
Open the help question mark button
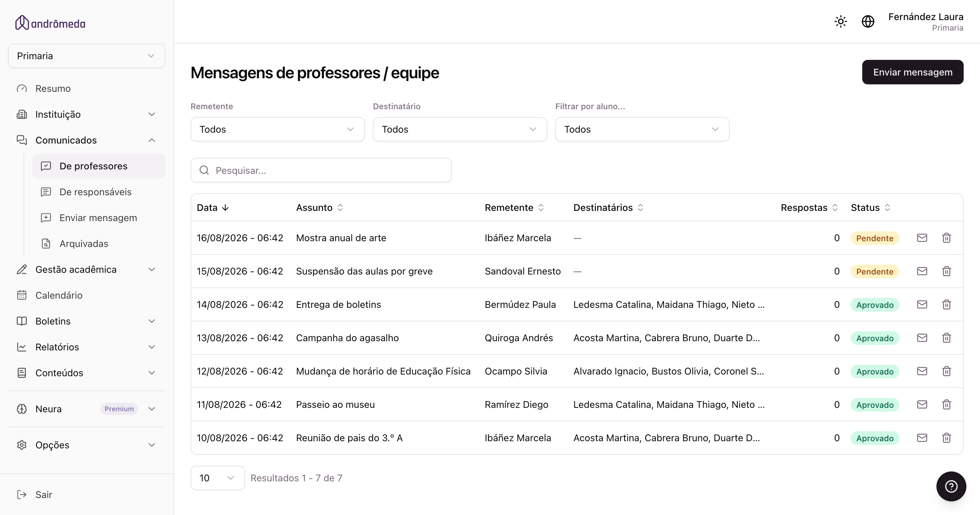951,486
